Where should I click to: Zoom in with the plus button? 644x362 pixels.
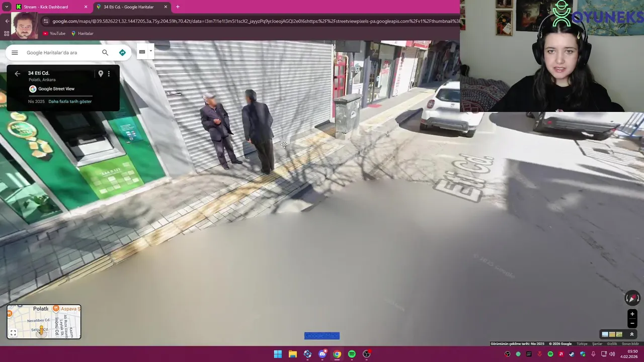[x=632, y=314]
